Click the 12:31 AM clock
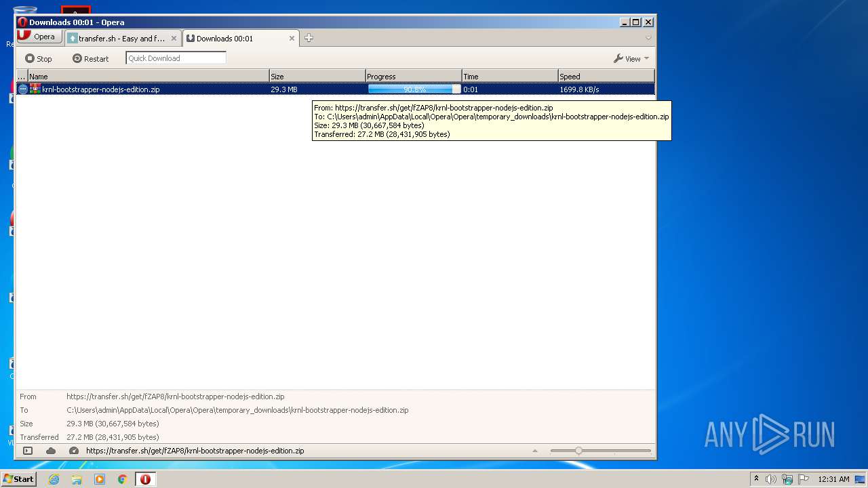 pos(833,479)
